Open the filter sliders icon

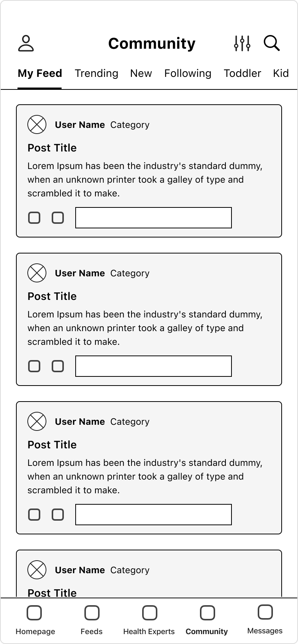(x=242, y=43)
